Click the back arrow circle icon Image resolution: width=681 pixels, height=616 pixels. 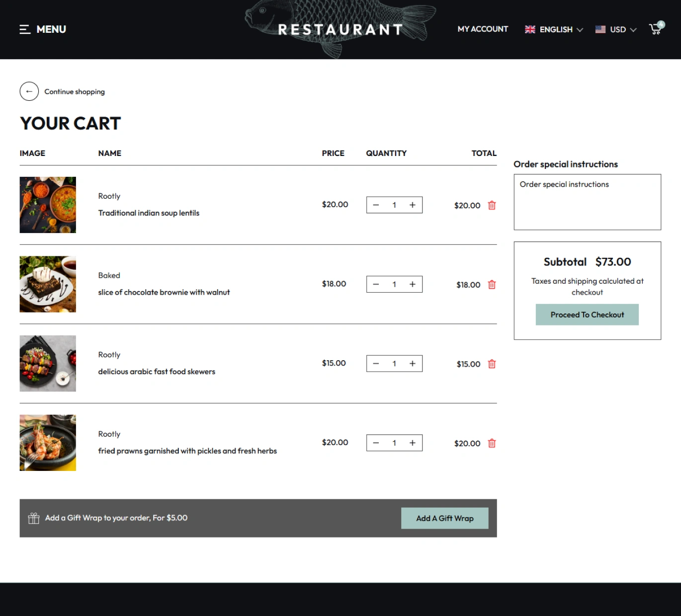29,91
